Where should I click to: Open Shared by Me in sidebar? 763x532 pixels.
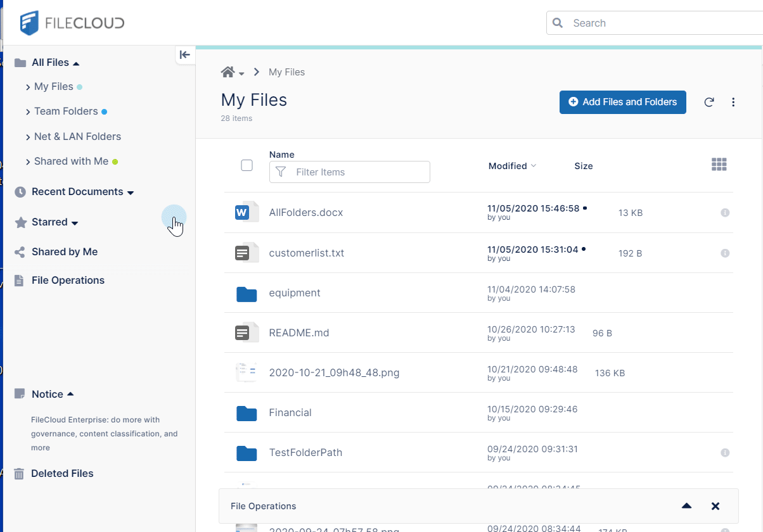pos(64,252)
